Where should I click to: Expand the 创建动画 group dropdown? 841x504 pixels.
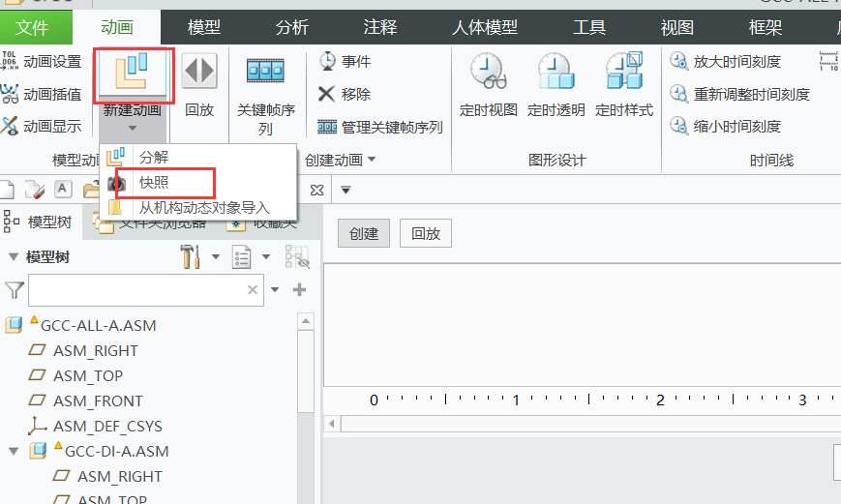[x=373, y=160]
